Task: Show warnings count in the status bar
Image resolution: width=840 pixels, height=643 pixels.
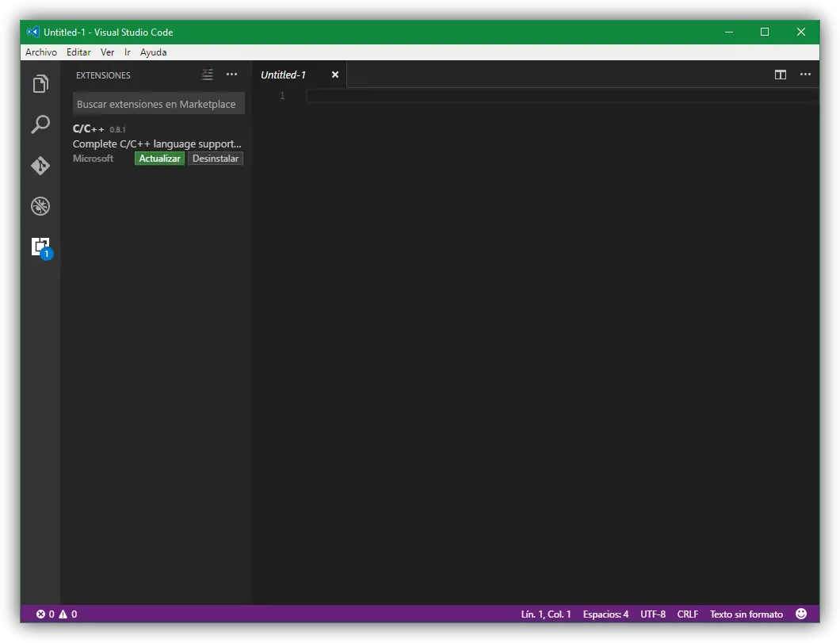Action: tap(68, 614)
